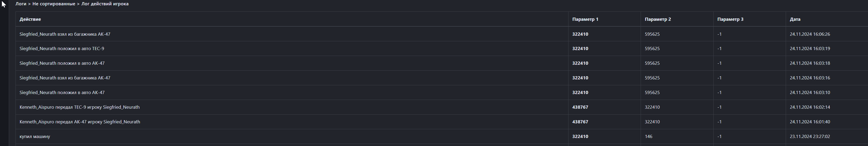The height and width of the screenshot is (146, 868).
Task: Click "Лог действий игрока" breadcrumb item
Action: [x=105, y=4]
